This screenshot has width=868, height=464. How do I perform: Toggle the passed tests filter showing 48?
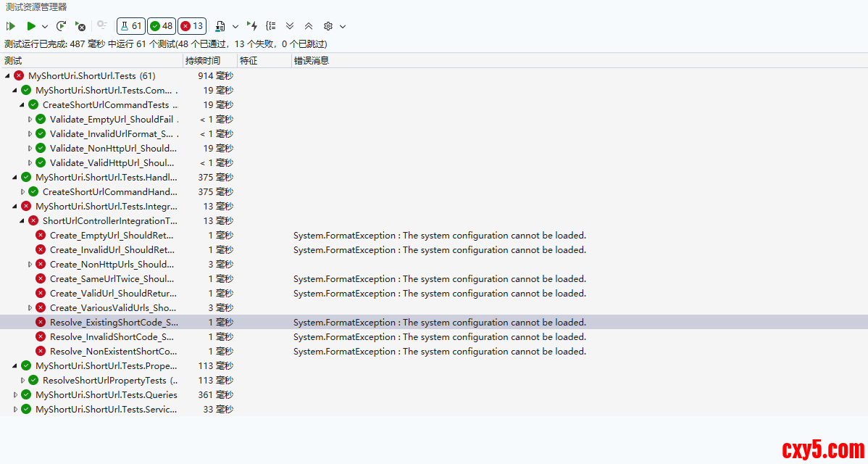(161, 26)
